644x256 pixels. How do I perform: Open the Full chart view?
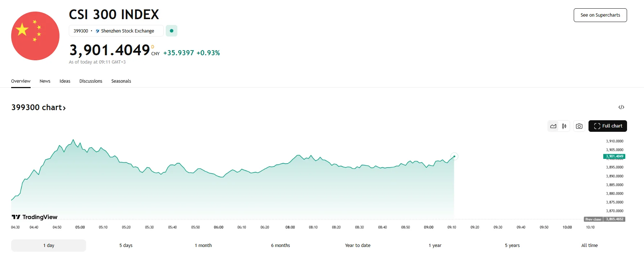pyautogui.click(x=608, y=126)
